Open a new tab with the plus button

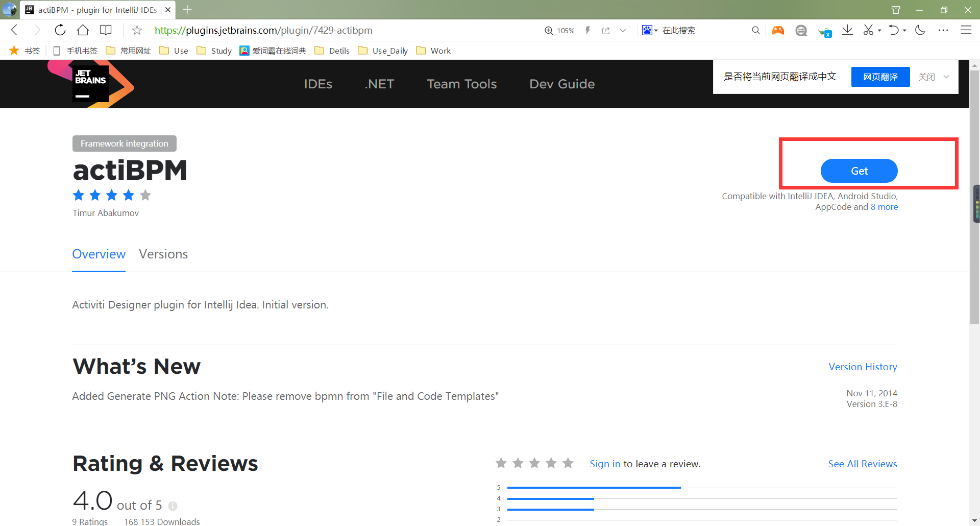[x=187, y=10]
